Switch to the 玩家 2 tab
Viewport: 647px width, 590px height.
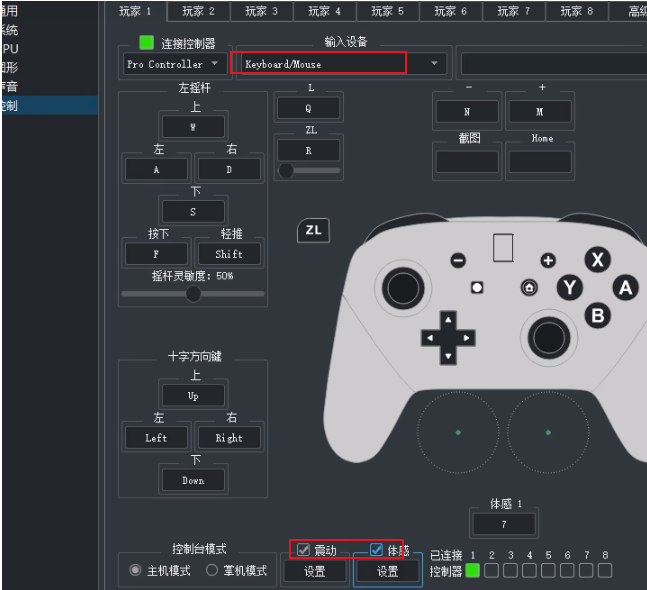pos(198,11)
